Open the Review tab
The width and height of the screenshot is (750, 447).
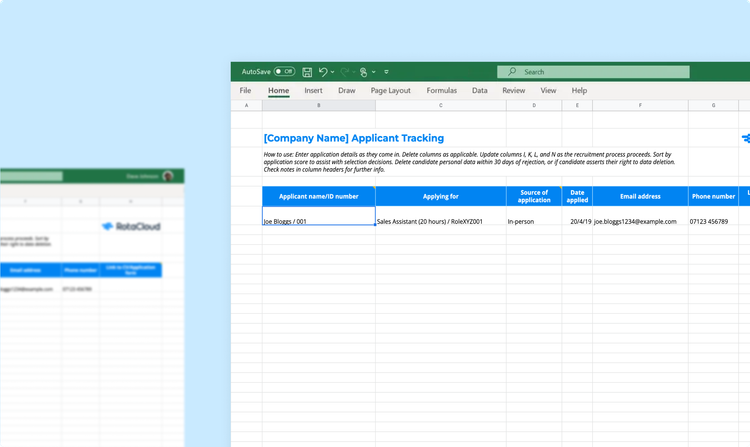(513, 90)
